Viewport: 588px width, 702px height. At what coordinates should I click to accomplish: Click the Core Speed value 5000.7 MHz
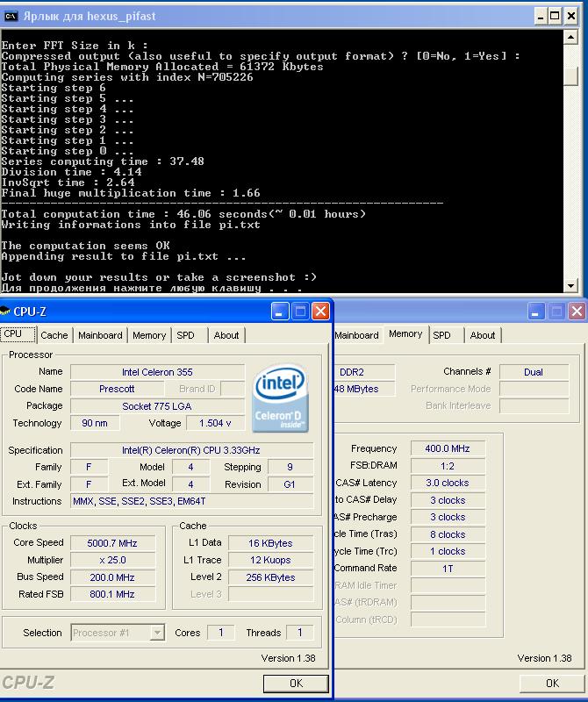pyautogui.click(x=112, y=543)
